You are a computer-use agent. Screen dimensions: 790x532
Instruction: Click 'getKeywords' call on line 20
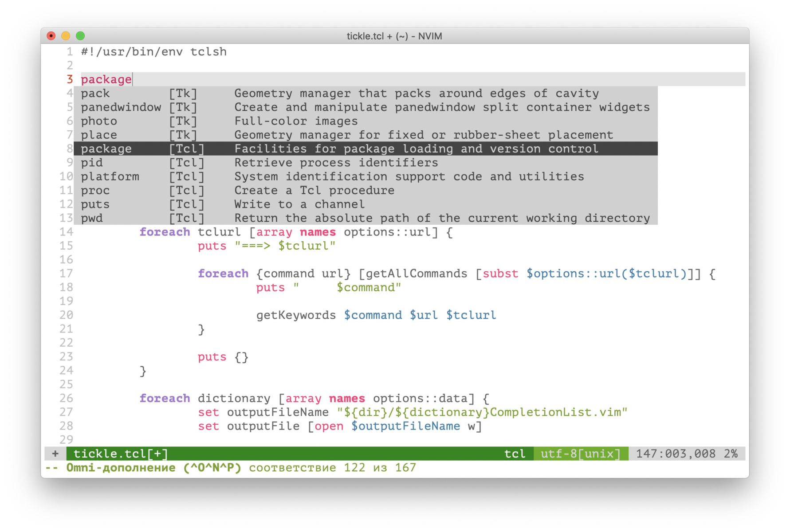tap(296, 315)
